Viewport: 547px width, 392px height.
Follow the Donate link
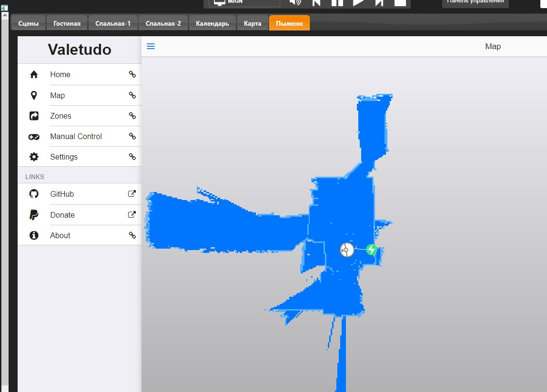pyautogui.click(x=80, y=215)
